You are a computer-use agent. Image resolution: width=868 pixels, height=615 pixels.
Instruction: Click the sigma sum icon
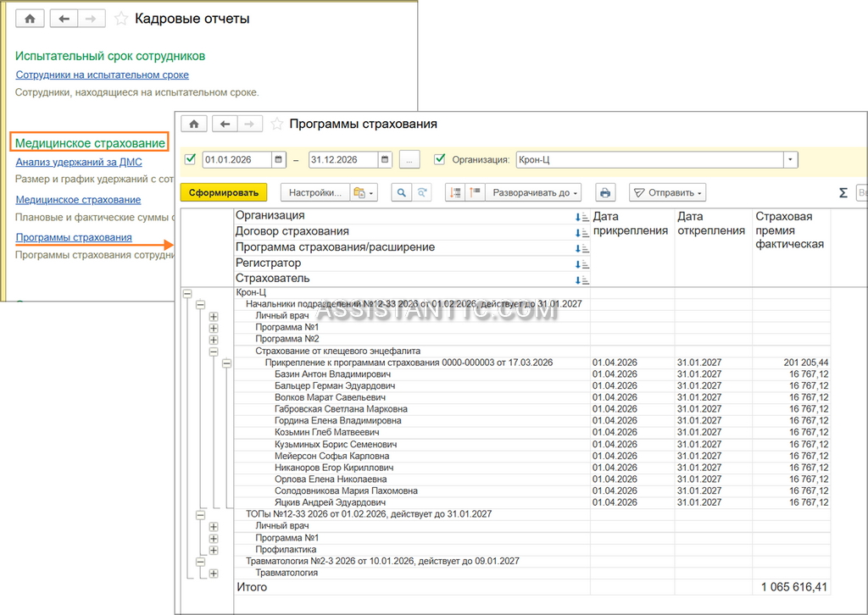coord(843,192)
